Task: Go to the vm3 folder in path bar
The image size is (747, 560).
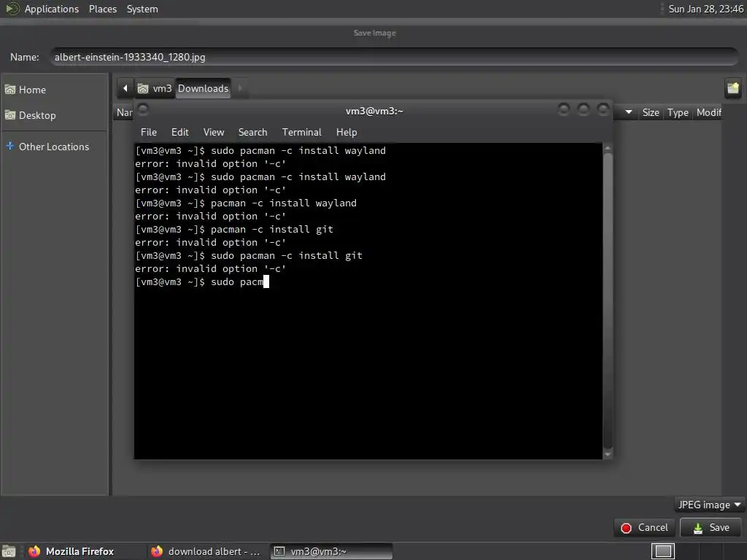Action: click(155, 88)
